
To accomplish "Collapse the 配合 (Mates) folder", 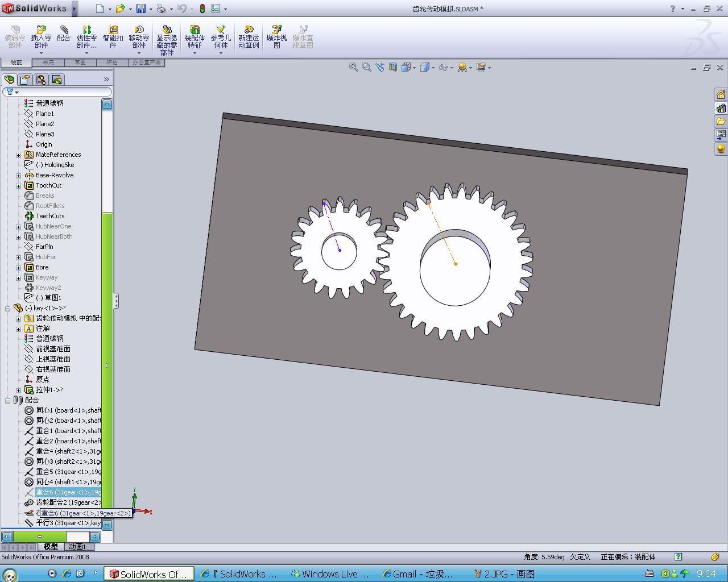I will 8,400.
